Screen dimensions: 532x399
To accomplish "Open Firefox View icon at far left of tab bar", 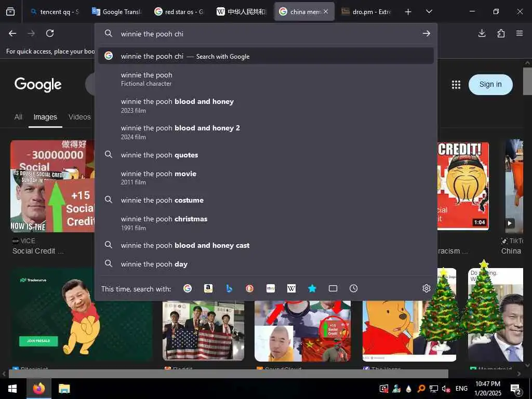I will point(10,12).
